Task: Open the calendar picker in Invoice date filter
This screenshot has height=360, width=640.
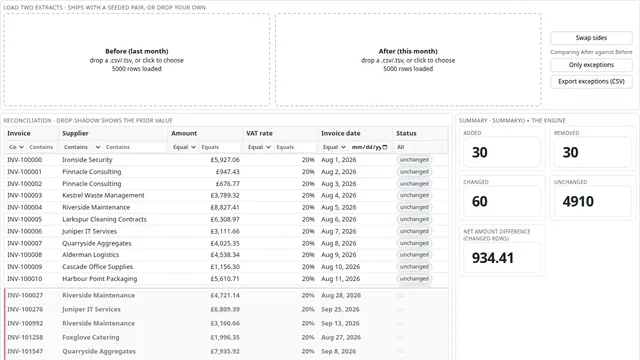Action: [384, 147]
